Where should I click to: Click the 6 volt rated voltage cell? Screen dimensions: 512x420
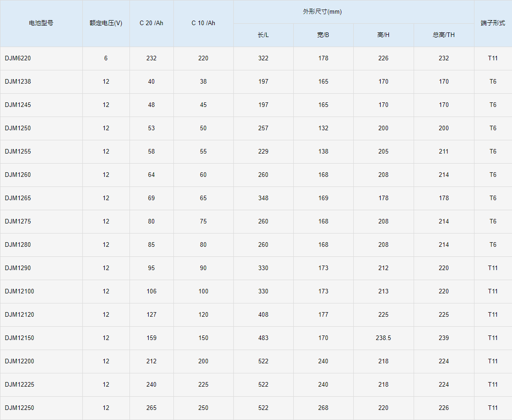106,58
